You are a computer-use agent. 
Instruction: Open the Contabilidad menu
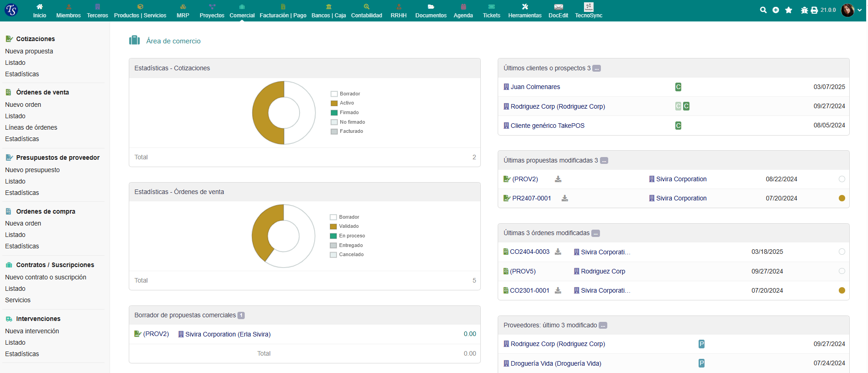pos(366,11)
